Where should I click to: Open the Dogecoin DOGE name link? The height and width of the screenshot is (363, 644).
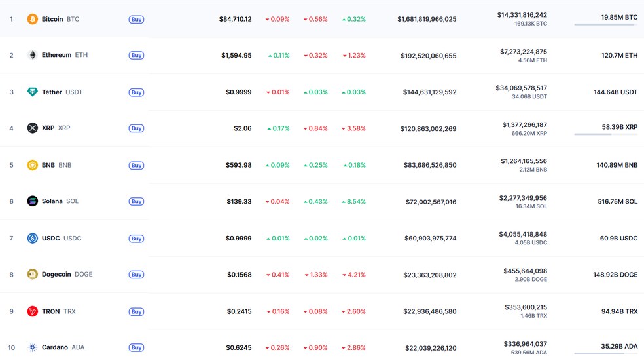67,274
